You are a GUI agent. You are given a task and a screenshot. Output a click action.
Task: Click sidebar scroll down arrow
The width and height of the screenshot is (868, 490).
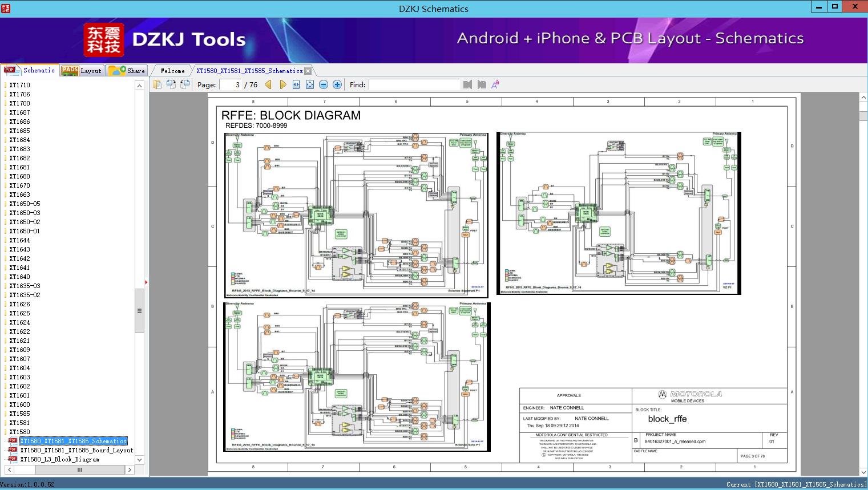(x=139, y=460)
